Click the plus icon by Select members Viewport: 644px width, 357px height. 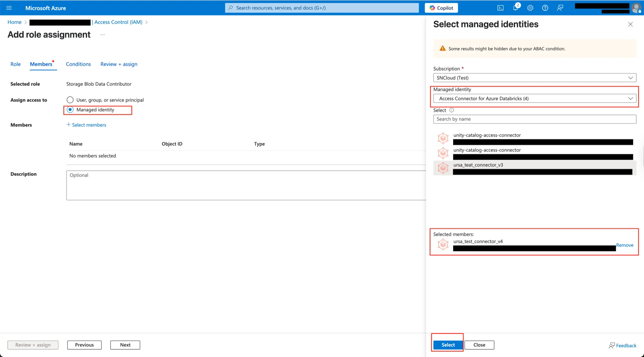tap(68, 124)
